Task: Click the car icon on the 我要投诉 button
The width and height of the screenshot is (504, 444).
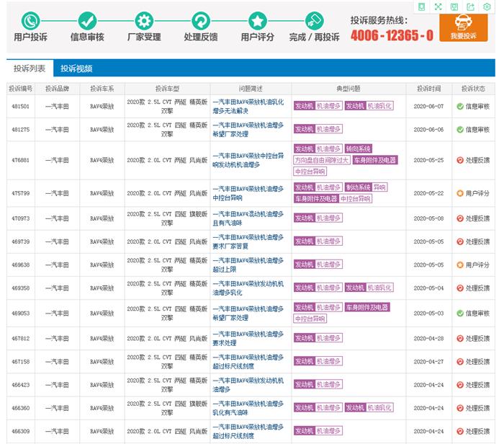Action: tap(464, 22)
